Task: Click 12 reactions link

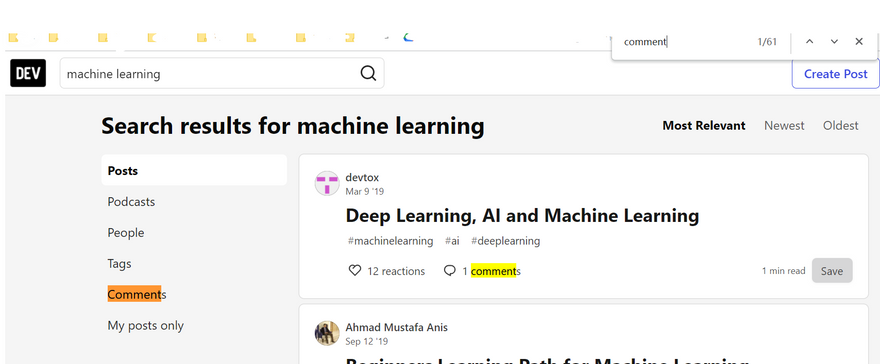Action: coord(387,271)
